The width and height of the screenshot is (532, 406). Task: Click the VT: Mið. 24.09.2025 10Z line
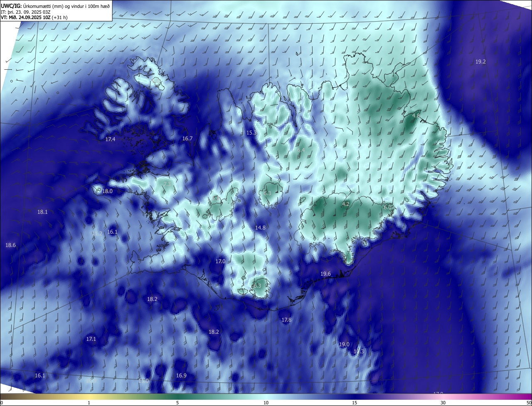point(34,17)
